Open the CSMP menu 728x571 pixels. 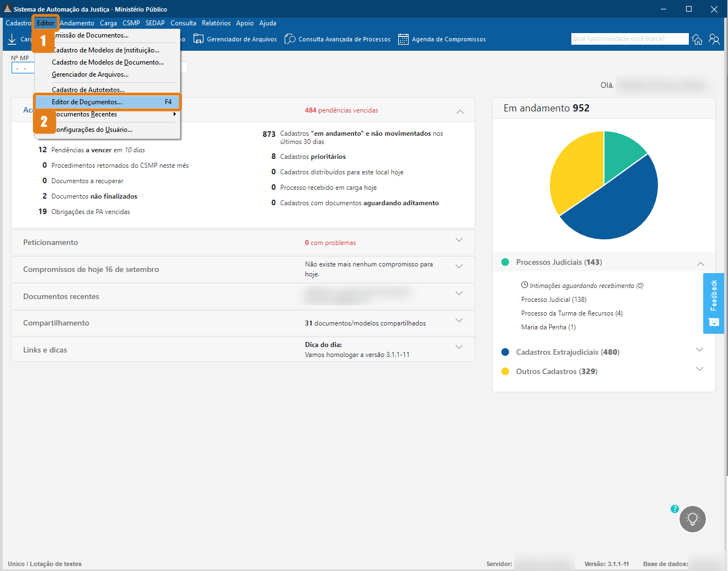[x=131, y=23]
